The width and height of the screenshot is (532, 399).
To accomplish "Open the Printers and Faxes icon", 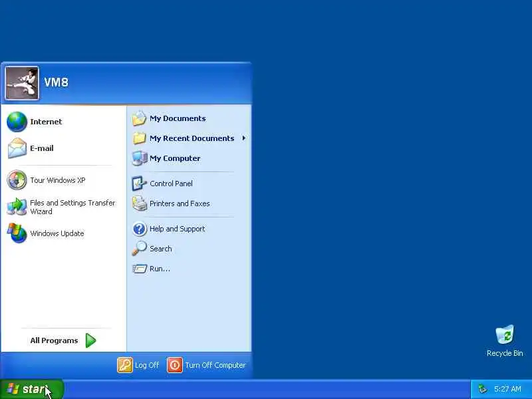I will click(139, 203).
